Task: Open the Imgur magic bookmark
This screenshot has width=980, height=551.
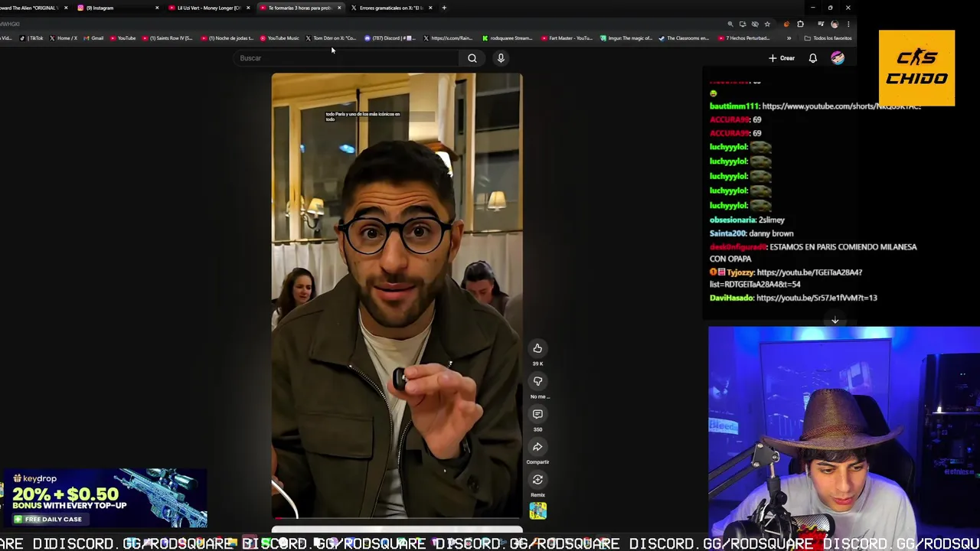Action: (x=626, y=38)
